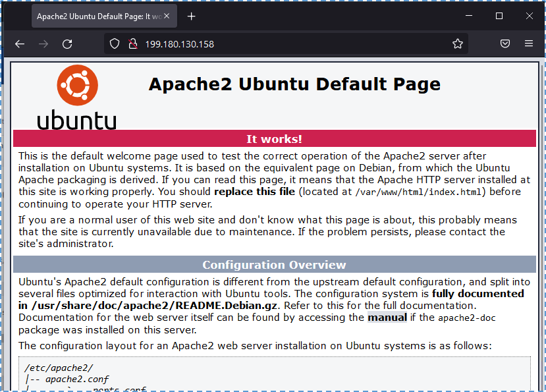Click the /usr/share/doc/apache2/README.Debian.gz text

coord(154,306)
